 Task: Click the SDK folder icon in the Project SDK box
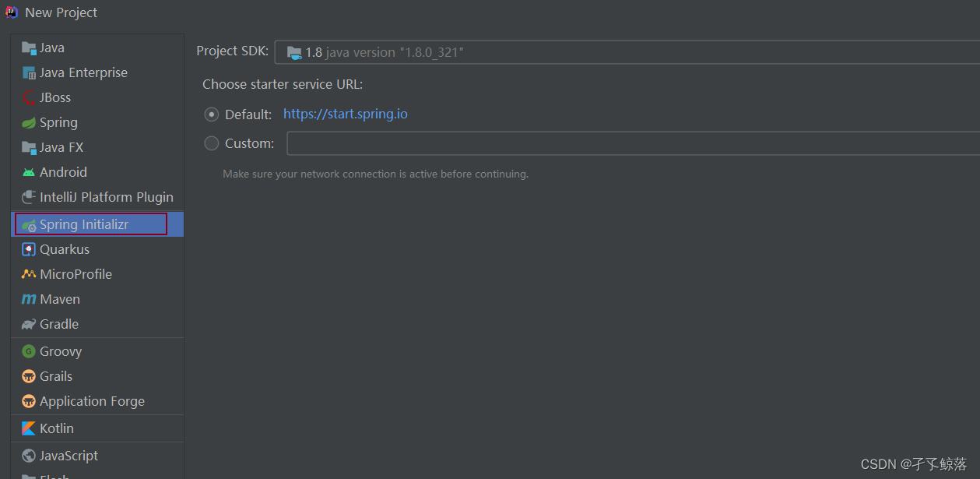294,53
